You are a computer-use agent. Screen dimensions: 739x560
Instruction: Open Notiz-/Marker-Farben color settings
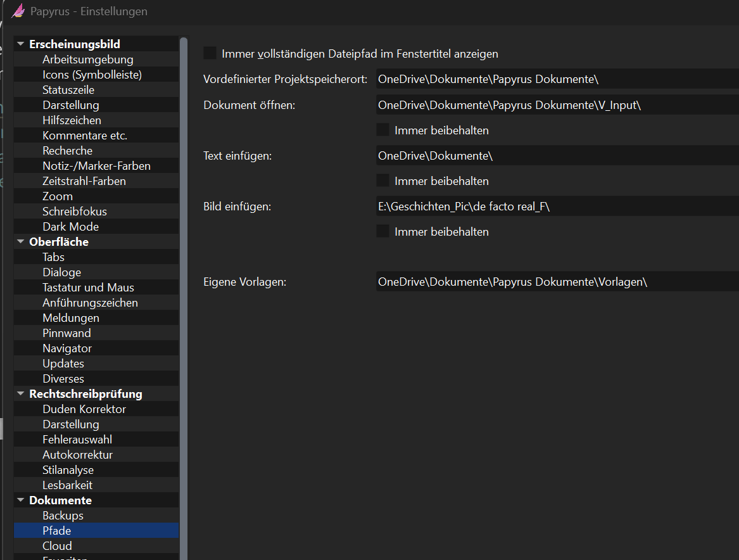96,166
